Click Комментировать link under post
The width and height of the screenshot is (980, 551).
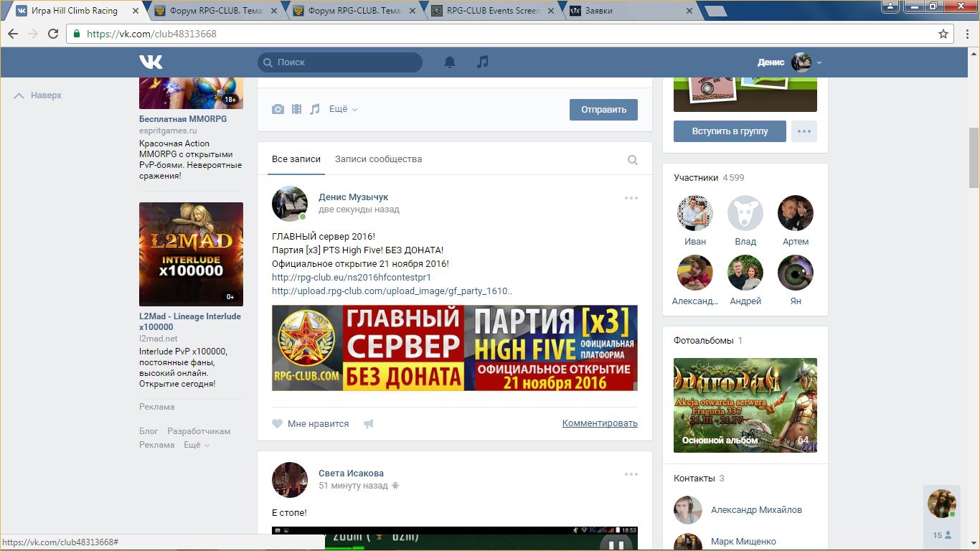[600, 423]
